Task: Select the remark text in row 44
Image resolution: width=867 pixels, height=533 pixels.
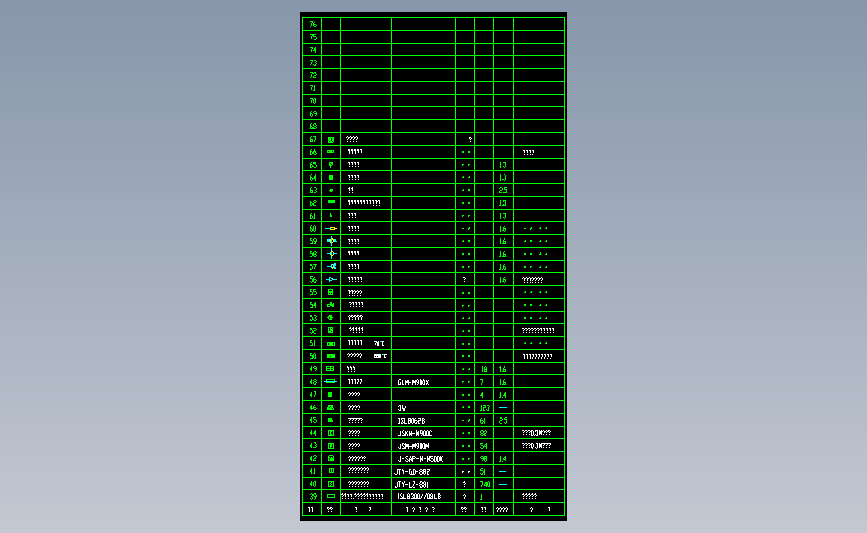Action: coord(536,433)
